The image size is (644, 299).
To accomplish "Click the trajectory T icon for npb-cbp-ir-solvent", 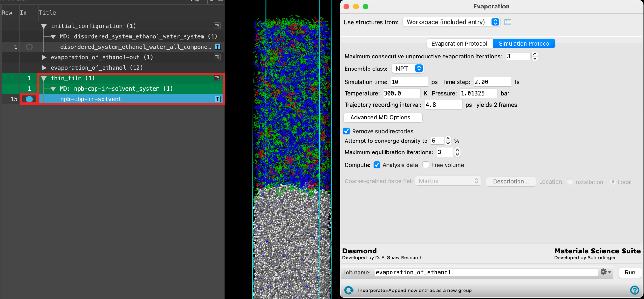I will 217,99.
